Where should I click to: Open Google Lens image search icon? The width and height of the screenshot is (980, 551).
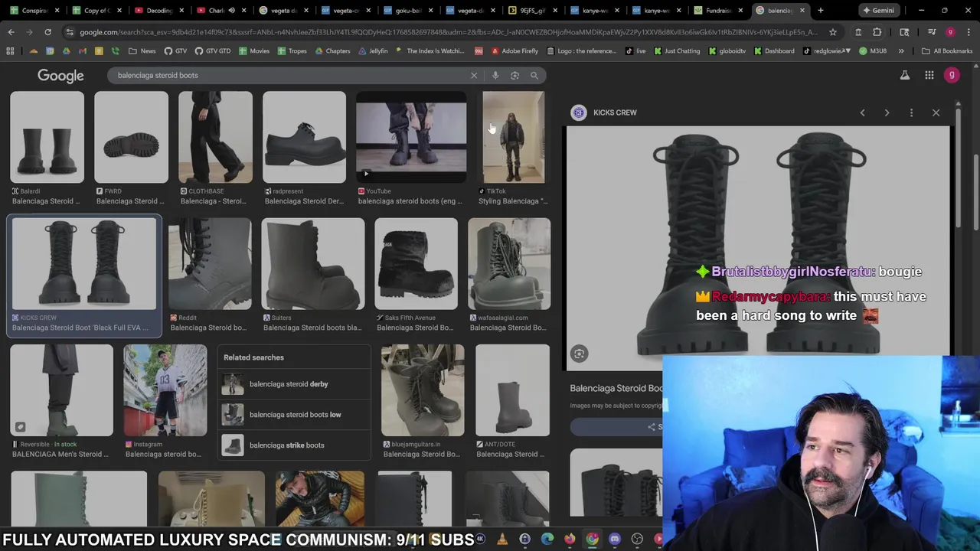[x=514, y=76]
